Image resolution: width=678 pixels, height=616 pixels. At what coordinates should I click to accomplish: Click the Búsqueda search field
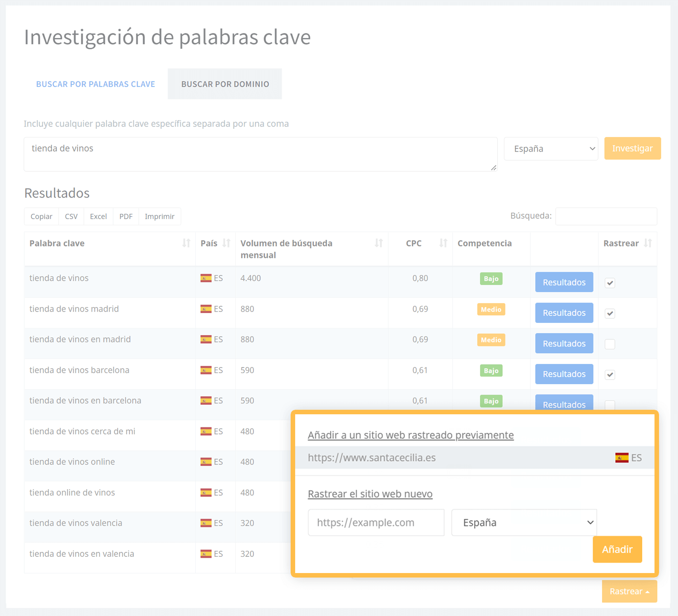[606, 216]
